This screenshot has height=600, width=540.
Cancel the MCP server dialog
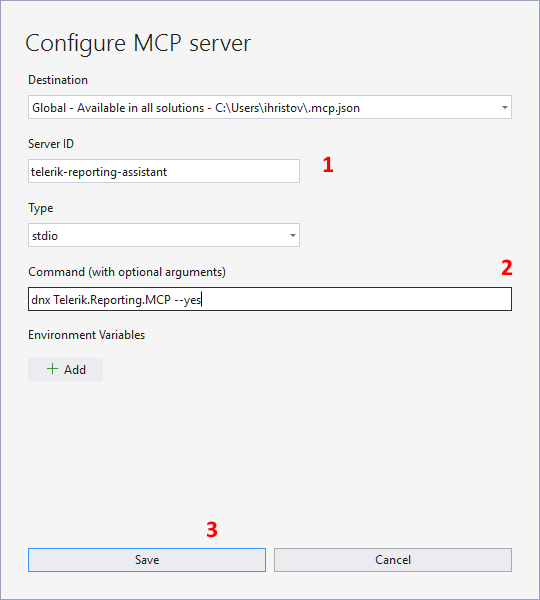click(x=393, y=560)
